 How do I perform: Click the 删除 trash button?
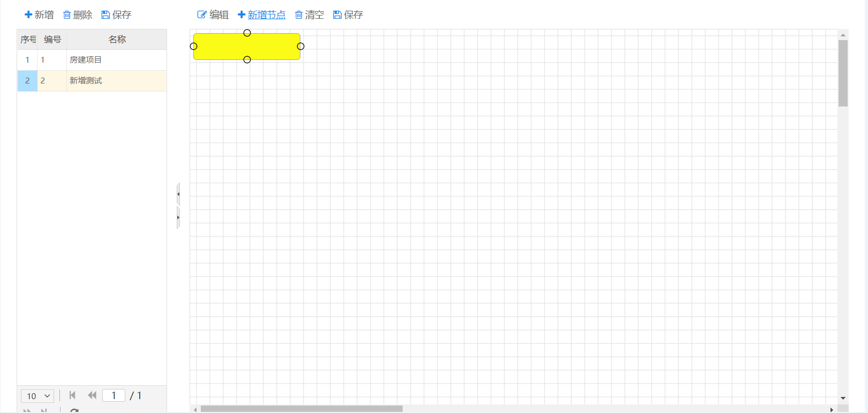tap(78, 15)
